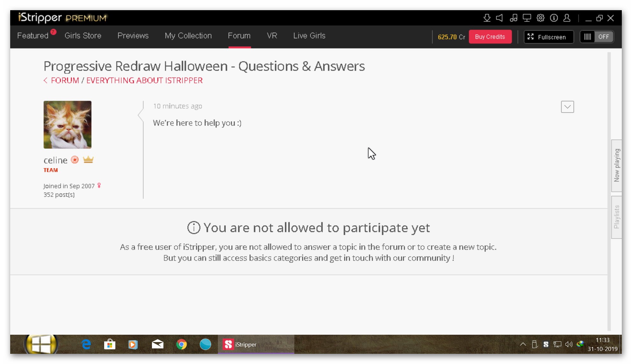This screenshot has height=364, width=632.
Task: Open settings with the gear icon
Action: (540, 18)
